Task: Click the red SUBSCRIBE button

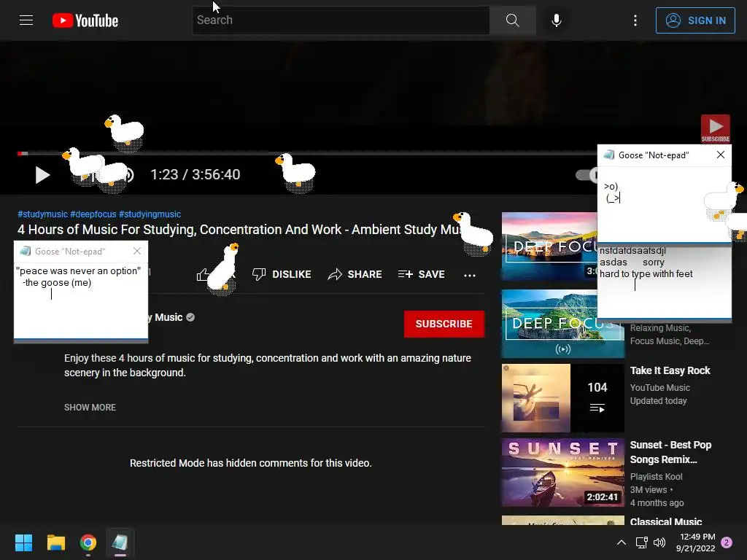Action: point(444,324)
